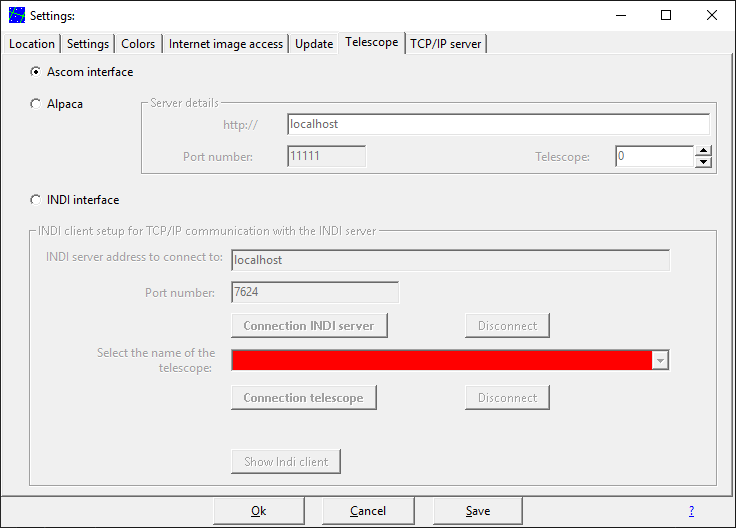Select the Alpaca radio button

click(37, 104)
